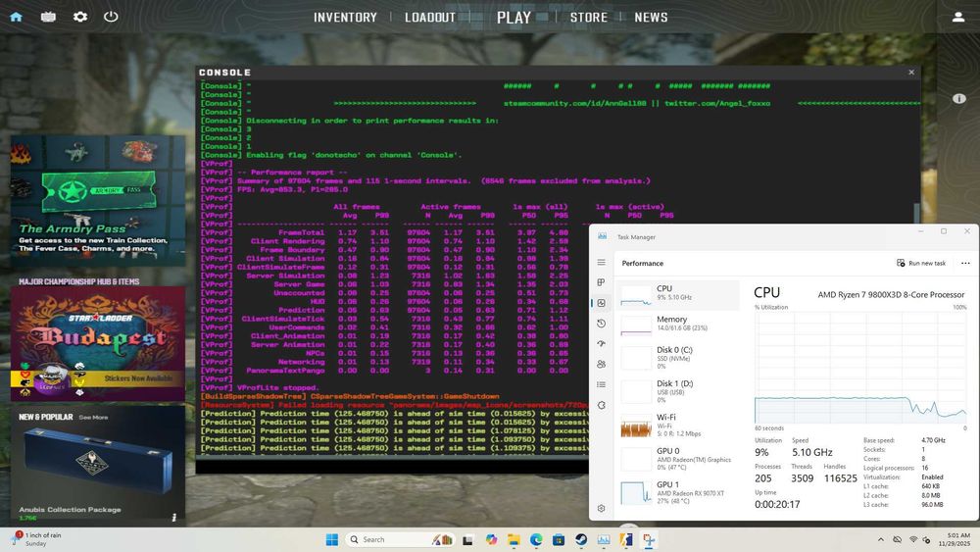980x552 pixels.
Task: Click the console command input bar
Action: 392,467
